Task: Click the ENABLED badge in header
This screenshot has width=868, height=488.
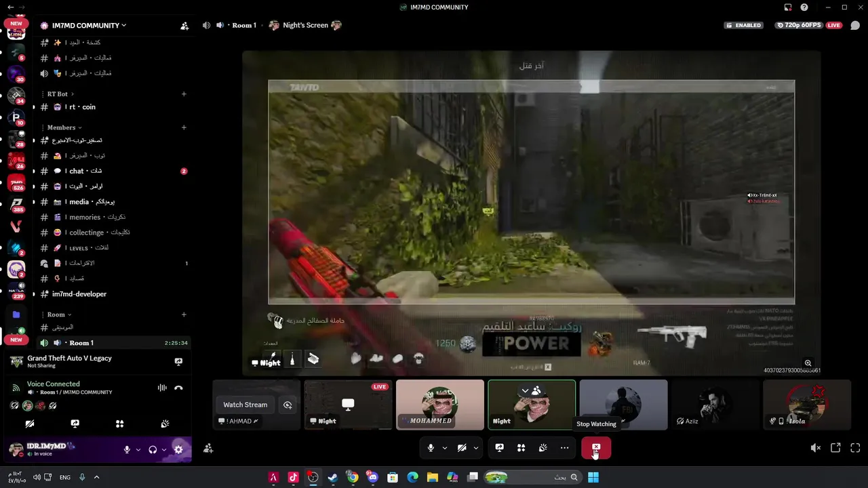Action: click(744, 25)
